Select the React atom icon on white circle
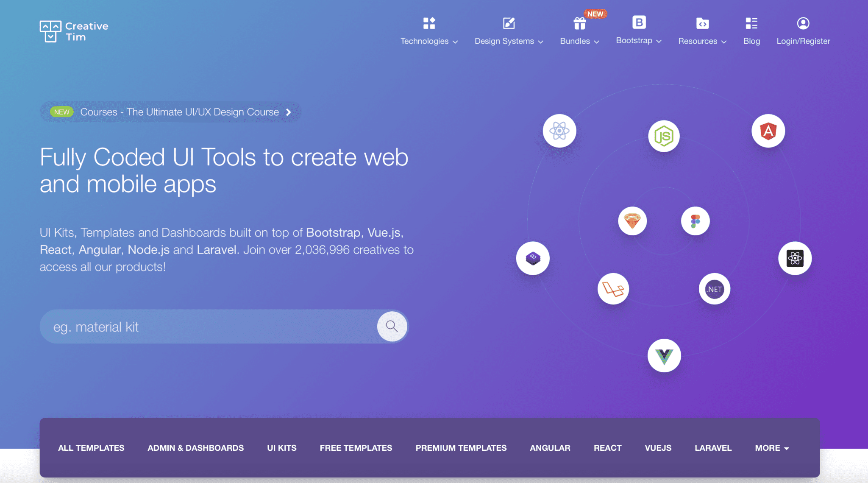 pyautogui.click(x=559, y=131)
